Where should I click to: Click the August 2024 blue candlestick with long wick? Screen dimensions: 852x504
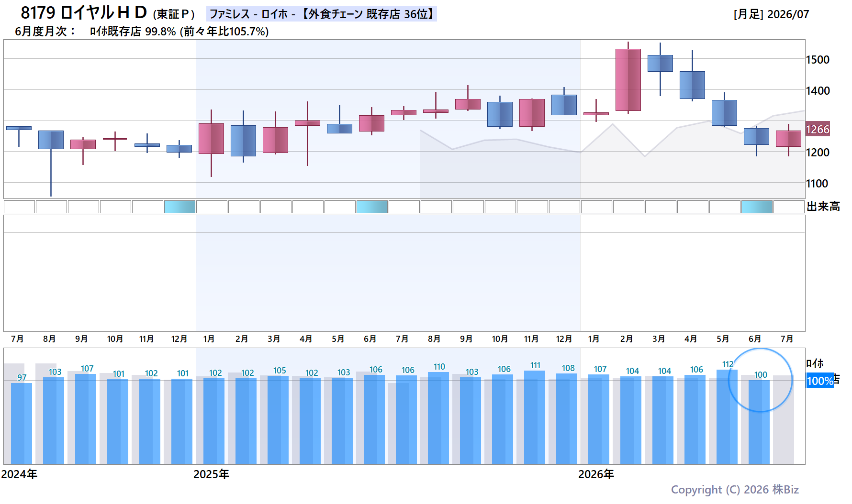[51, 140]
